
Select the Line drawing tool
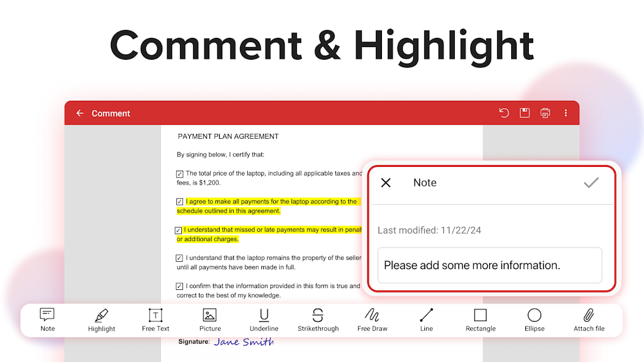(x=426, y=318)
